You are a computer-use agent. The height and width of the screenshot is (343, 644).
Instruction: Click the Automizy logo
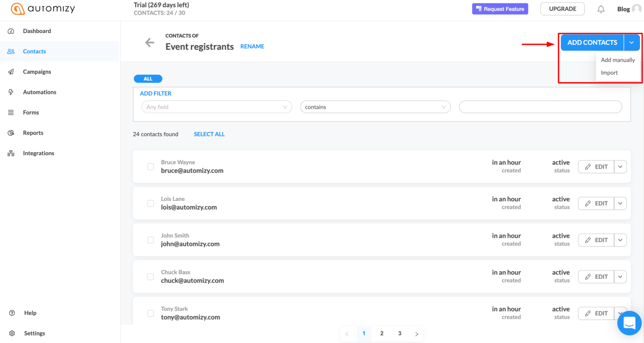(42, 8)
